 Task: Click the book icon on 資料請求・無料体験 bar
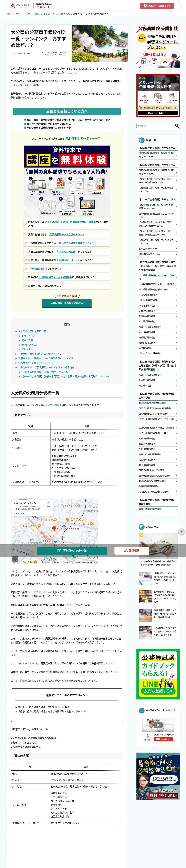(59, 550)
